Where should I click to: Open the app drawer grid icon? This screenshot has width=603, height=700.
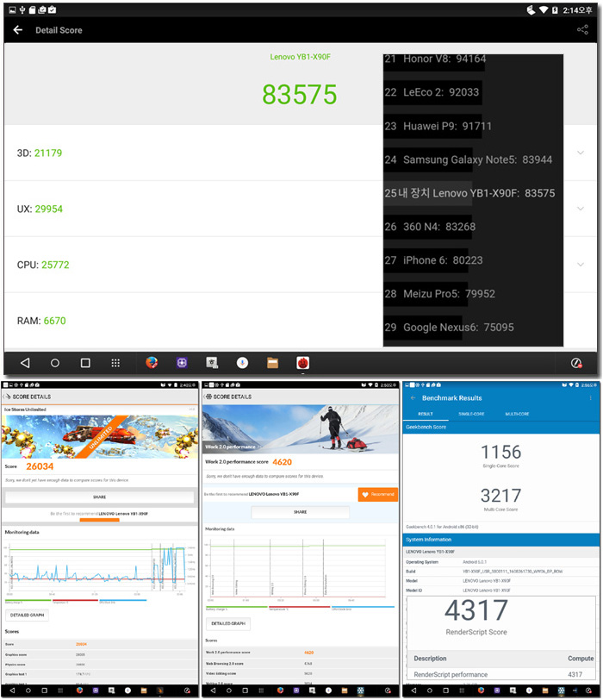[115, 363]
